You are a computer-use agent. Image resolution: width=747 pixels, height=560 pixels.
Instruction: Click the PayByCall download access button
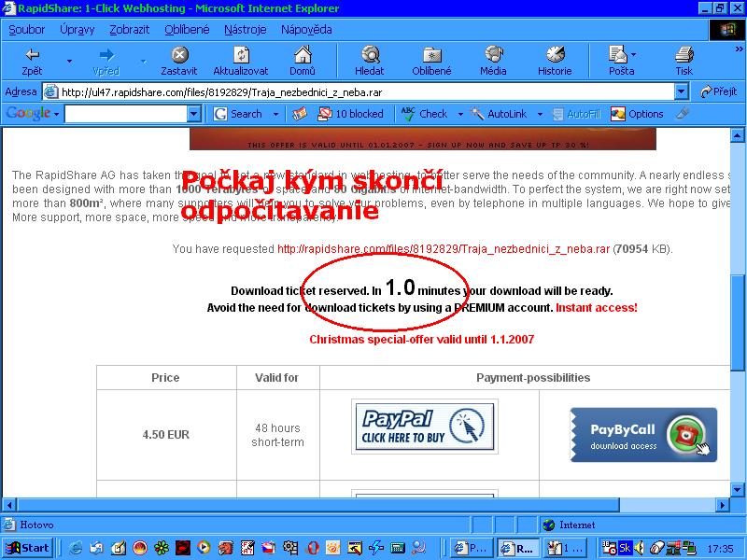[x=643, y=434]
